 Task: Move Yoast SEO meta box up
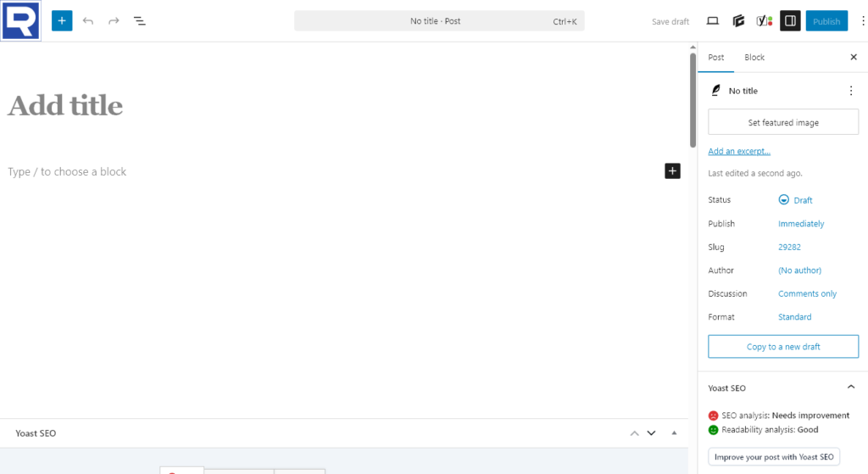point(634,433)
